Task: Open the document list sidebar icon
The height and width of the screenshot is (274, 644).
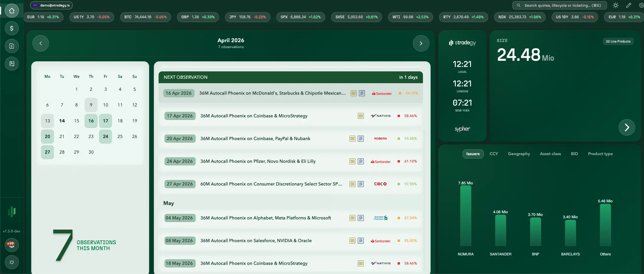Action: (12, 64)
